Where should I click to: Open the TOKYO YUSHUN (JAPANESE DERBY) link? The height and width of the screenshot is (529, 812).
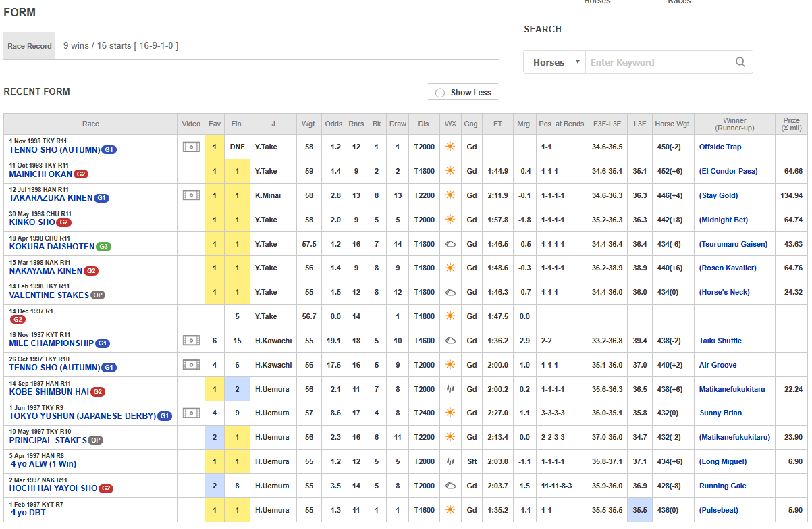click(x=82, y=416)
